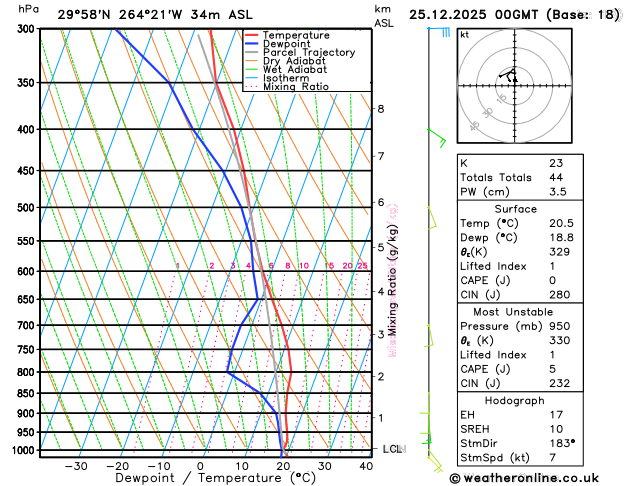Click the Most Unstable CAPE value 5

click(x=553, y=369)
